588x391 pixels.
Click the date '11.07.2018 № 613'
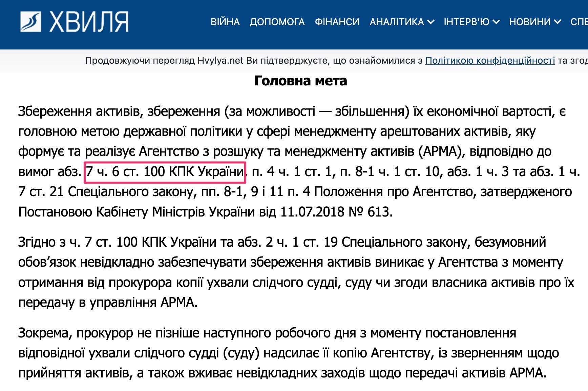[336, 212]
